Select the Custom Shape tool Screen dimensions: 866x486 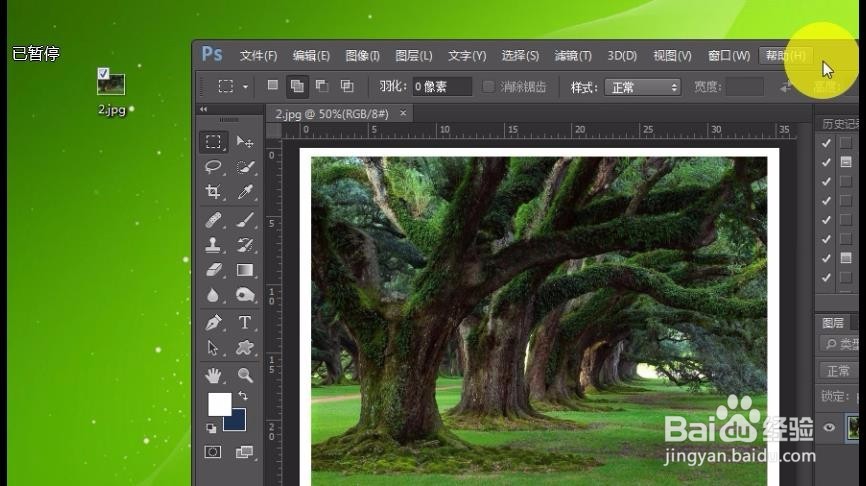(x=245, y=347)
